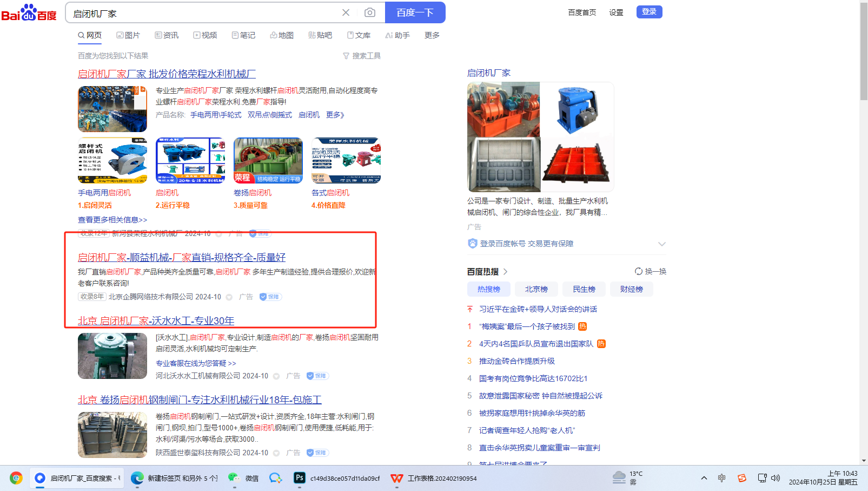
Task: Expand 登录百度帐号 交易更有保障 panel chevron
Action: pyautogui.click(x=662, y=244)
